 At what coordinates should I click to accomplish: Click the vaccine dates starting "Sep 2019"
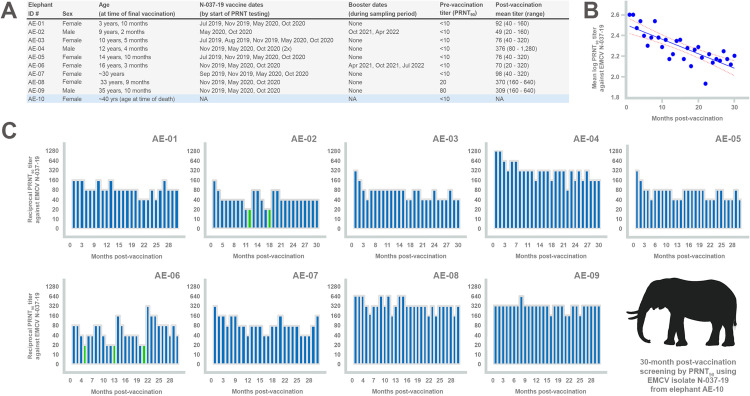[x=254, y=74]
